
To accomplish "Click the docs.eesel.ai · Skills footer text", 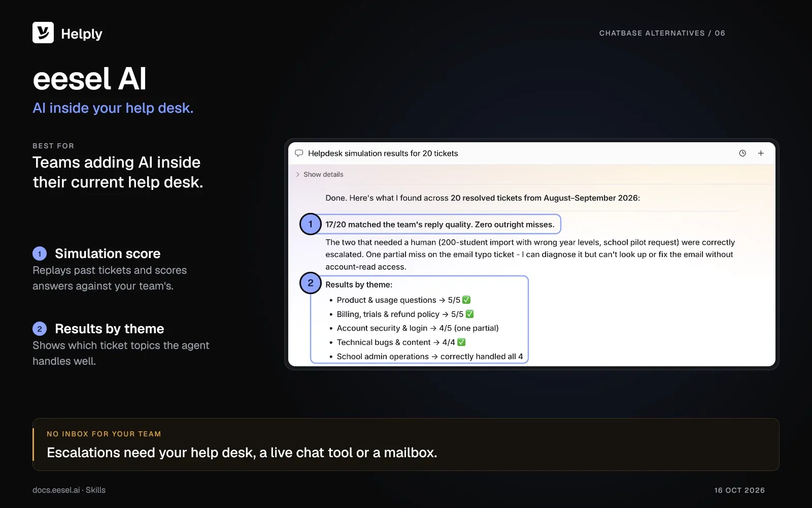I will point(69,490).
